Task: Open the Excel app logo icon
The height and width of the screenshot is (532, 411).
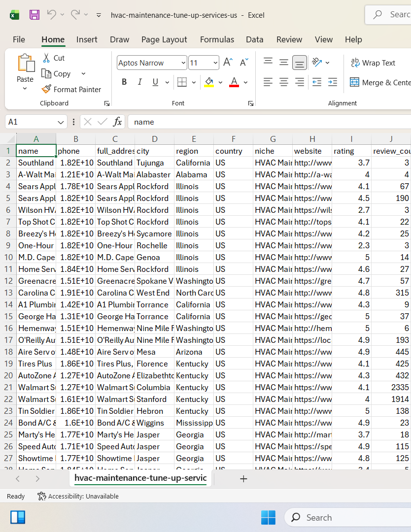Action: click(x=14, y=15)
